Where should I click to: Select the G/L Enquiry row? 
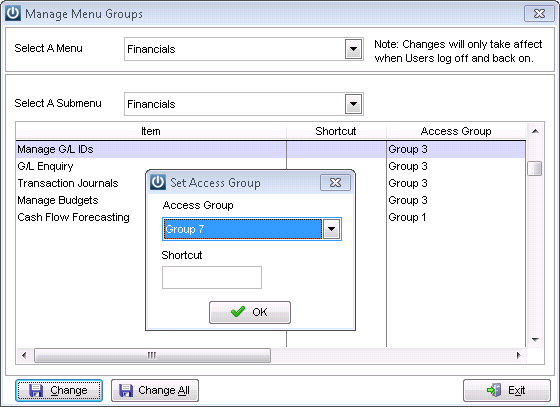click(271, 166)
